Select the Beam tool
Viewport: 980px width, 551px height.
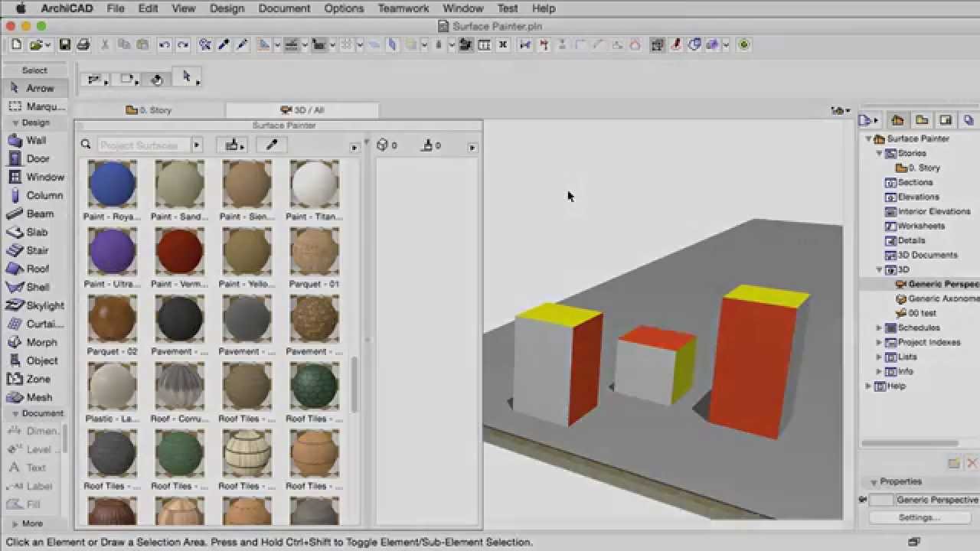(x=34, y=214)
